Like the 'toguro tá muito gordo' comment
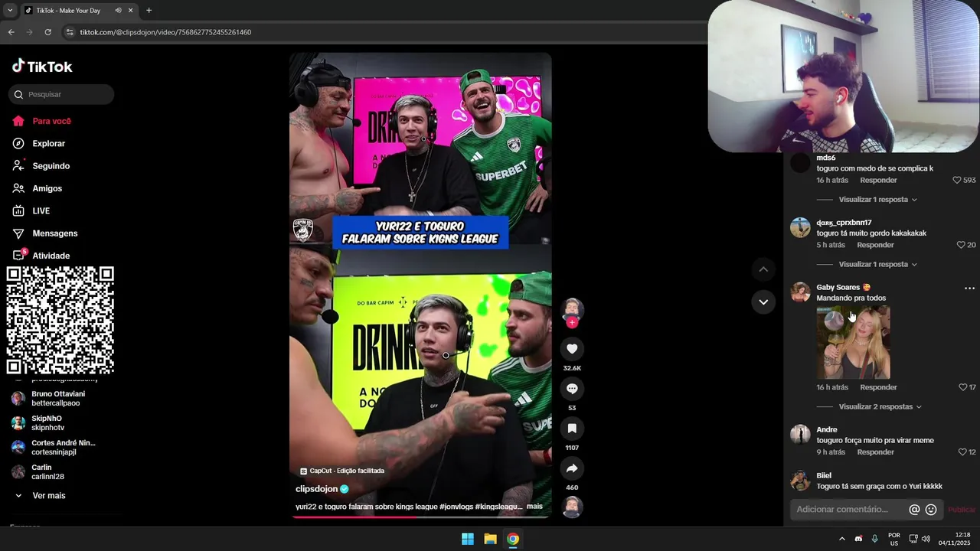 [961, 245]
